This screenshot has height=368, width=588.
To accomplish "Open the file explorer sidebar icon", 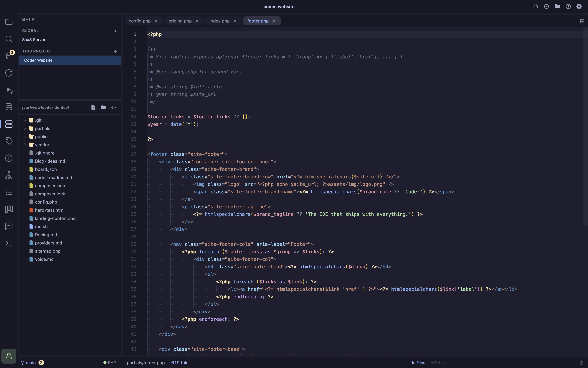I will coord(9,22).
